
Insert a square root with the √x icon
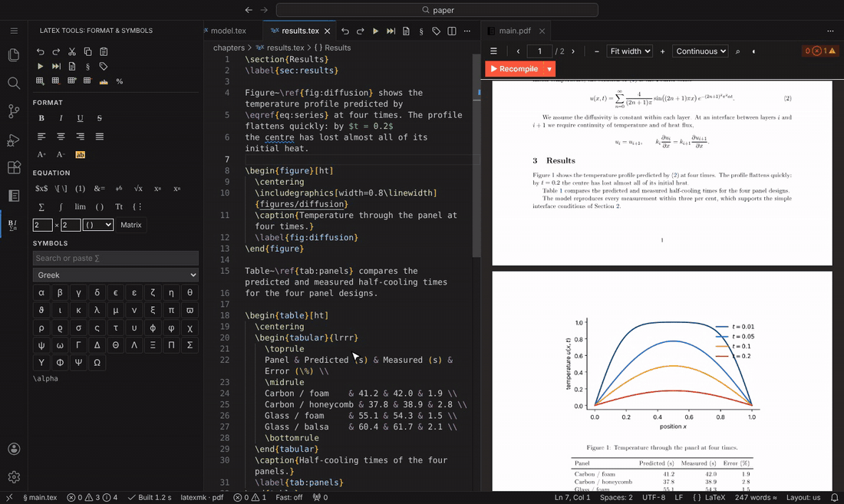[x=138, y=189]
